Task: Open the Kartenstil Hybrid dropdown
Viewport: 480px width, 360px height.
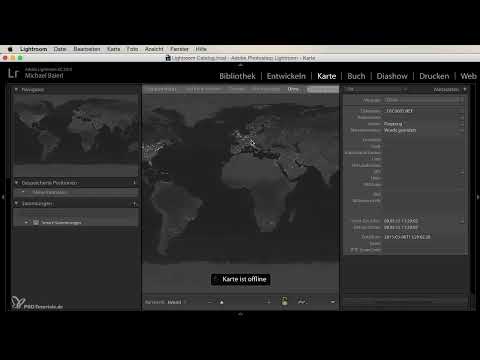Action: click(177, 302)
